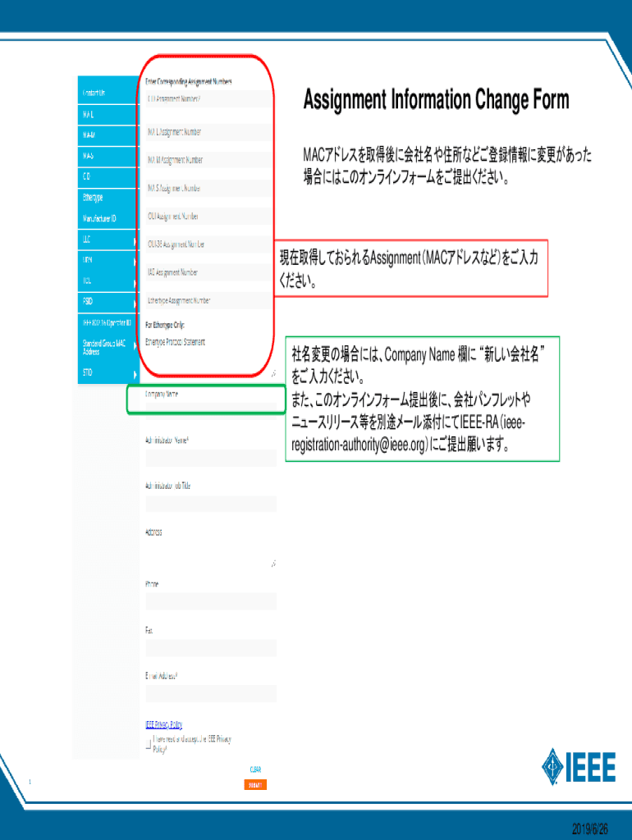Screen dimensions: 632x840
Task: Open the Contact Us sidebar item
Action: [108, 94]
